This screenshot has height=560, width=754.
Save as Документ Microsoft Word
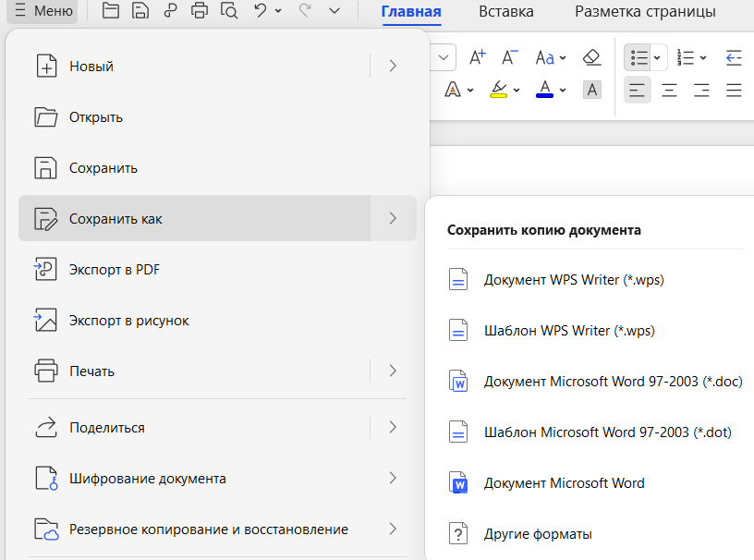pyautogui.click(x=595, y=483)
